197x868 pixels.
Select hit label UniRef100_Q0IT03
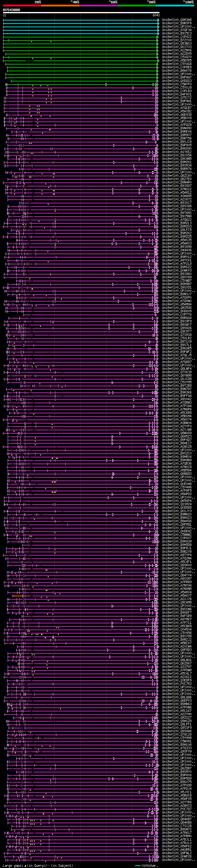coord(177,47)
